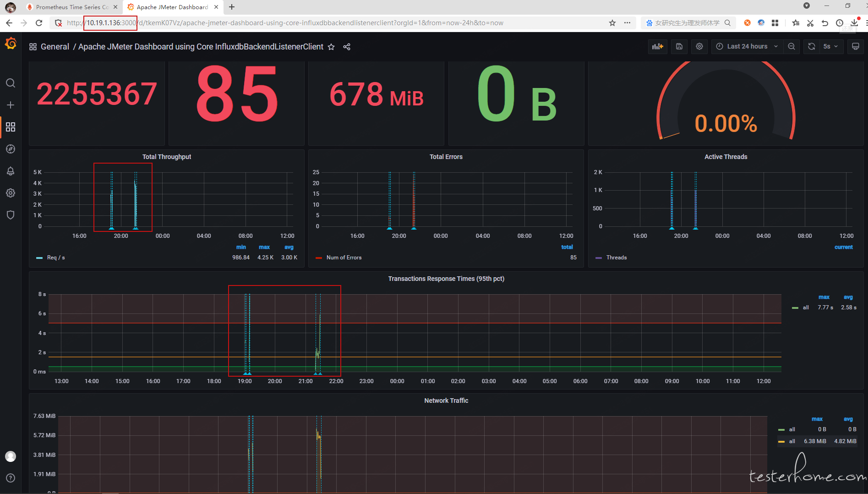Screen dimensions: 868x494
Task: Open the user profile avatar in sidebar
Action: (x=11, y=456)
